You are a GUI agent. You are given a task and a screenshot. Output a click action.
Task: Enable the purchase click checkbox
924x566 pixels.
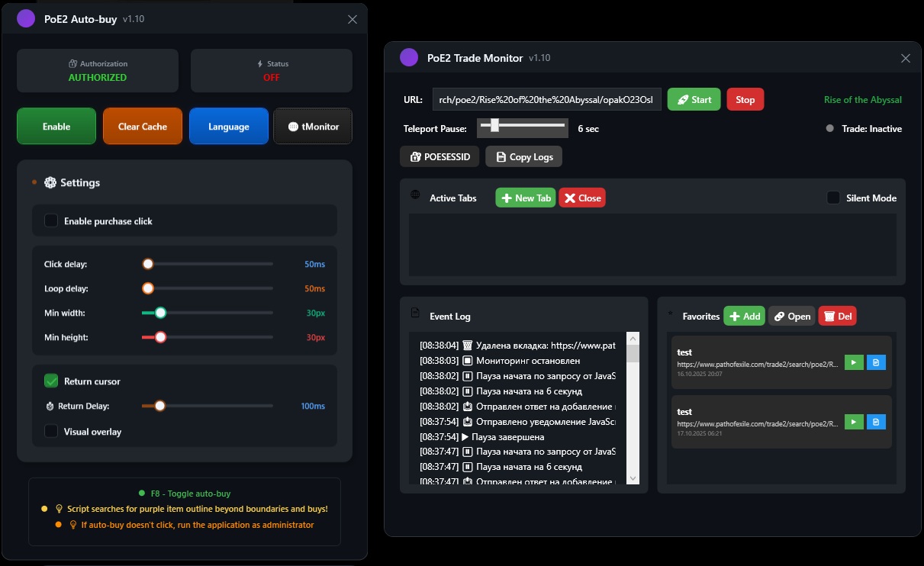click(x=51, y=220)
